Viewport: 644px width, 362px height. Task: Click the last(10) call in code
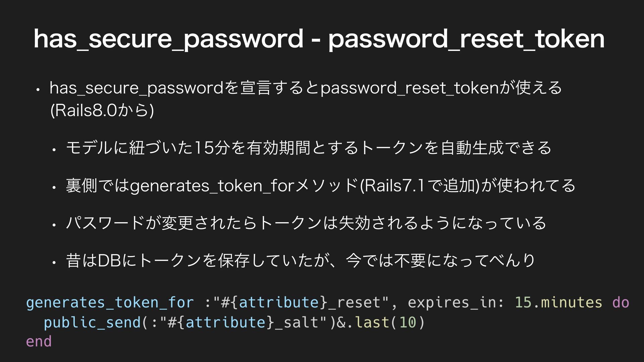click(x=390, y=322)
